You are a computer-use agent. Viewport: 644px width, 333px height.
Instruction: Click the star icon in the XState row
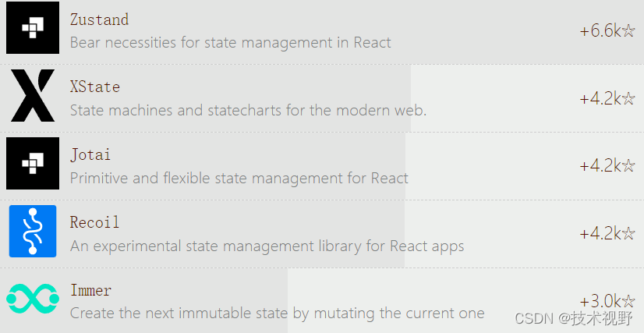628,98
